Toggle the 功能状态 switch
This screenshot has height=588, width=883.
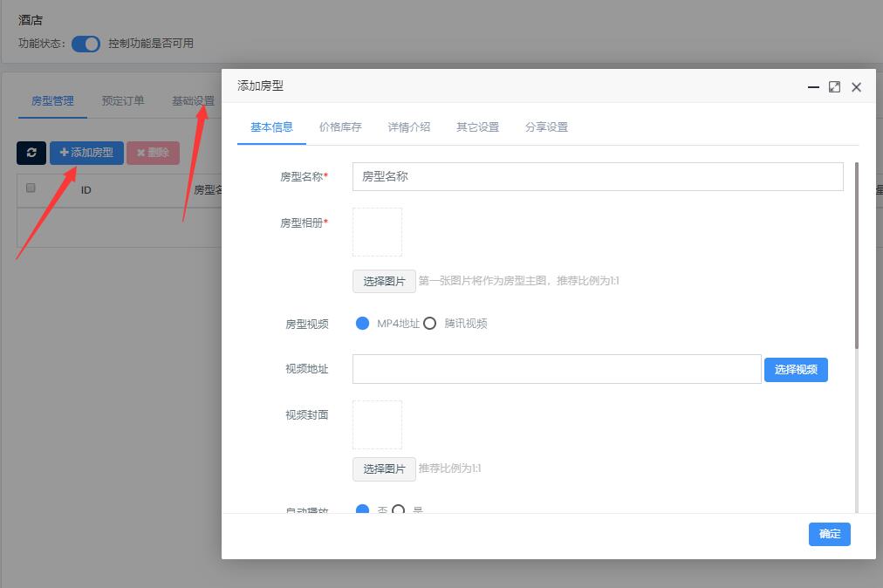coord(86,44)
